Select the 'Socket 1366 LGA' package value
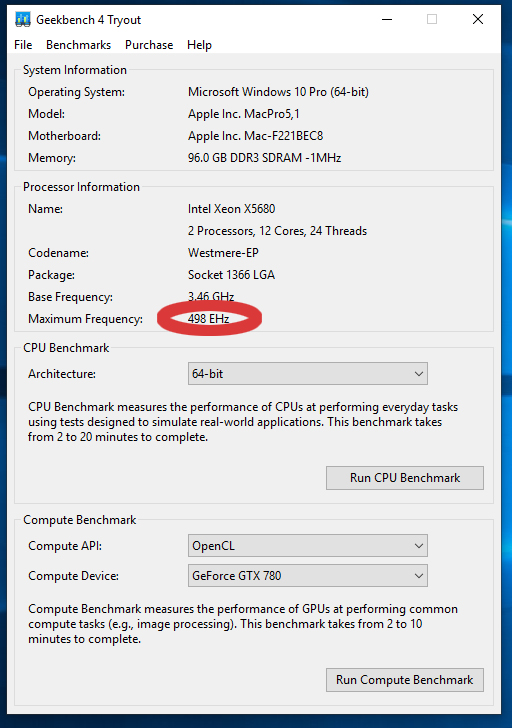The height and width of the screenshot is (728, 512). pos(231,275)
